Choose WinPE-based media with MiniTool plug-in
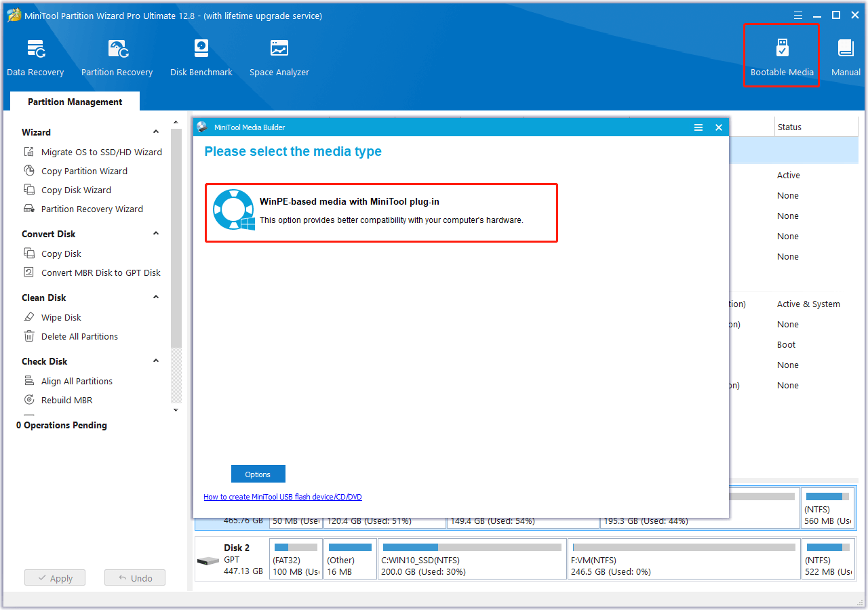This screenshot has width=868, height=610. point(381,213)
